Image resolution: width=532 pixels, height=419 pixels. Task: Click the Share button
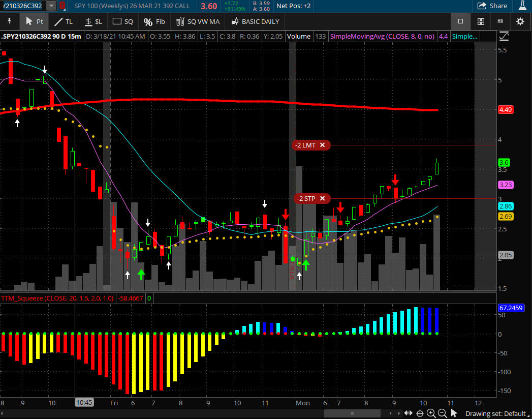coord(492,6)
